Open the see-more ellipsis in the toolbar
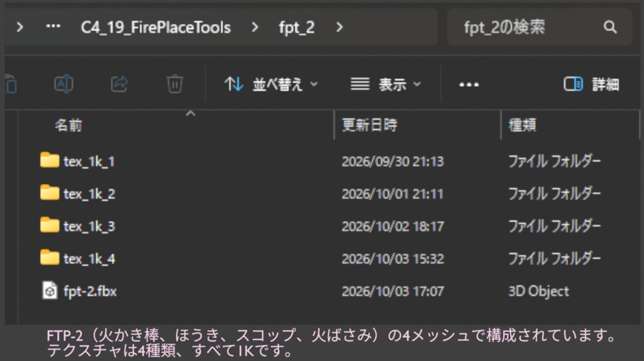The width and height of the screenshot is (644, 361). [469, 85]
